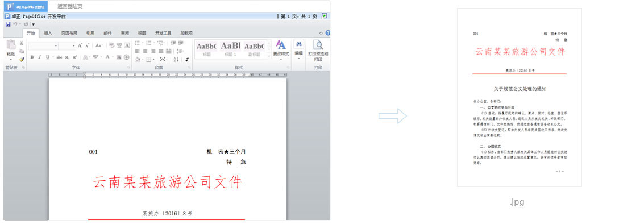
Task: Click the cut scissors icon
Action: 22,43
